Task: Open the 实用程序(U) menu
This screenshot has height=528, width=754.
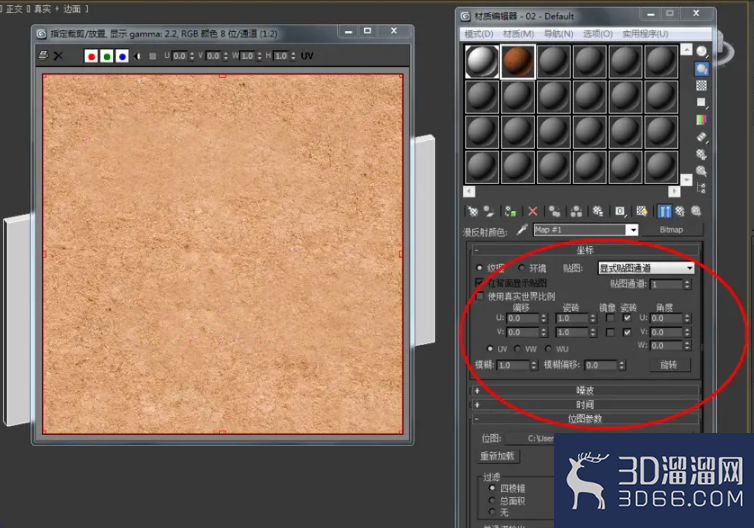Action: point(645,34)
